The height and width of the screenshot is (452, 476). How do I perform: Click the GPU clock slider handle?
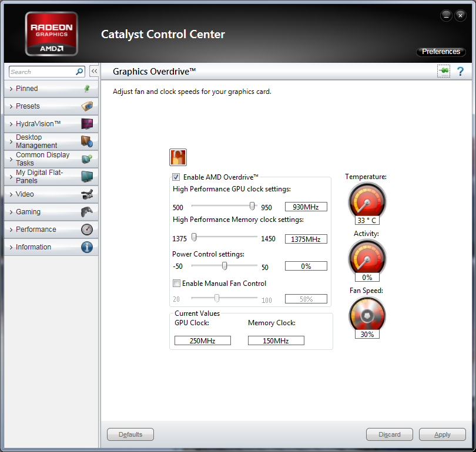pos(252,206)
